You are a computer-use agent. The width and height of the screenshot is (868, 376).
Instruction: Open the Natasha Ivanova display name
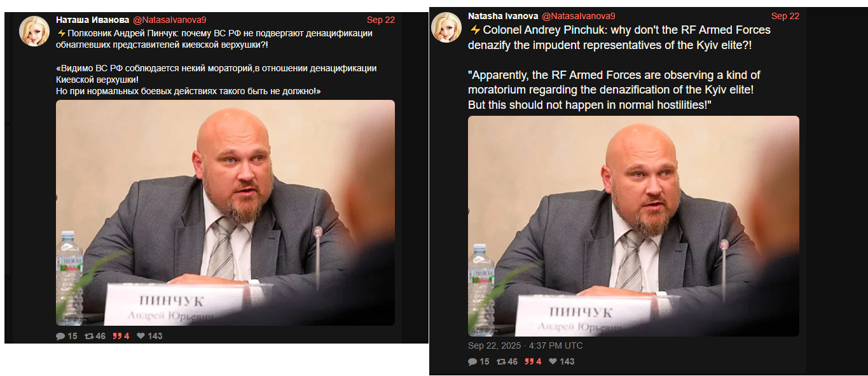(x=503, y=16)
